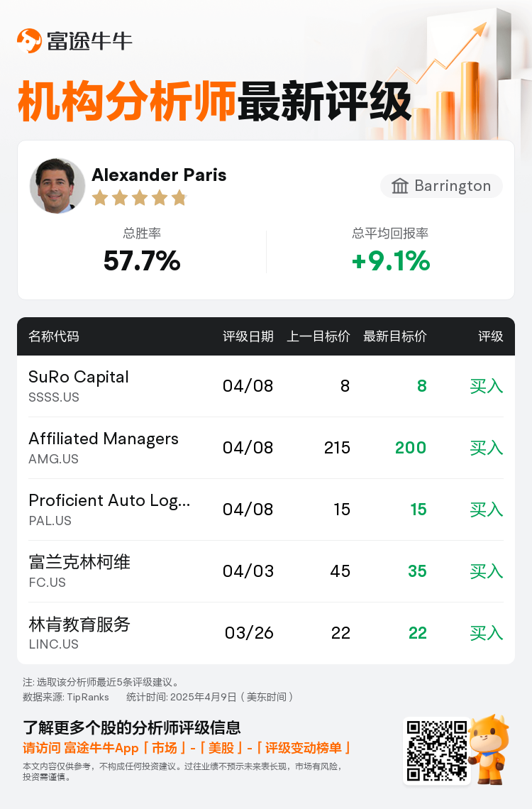
Task: Select the 最新目标价 column header
Action: 395,336
